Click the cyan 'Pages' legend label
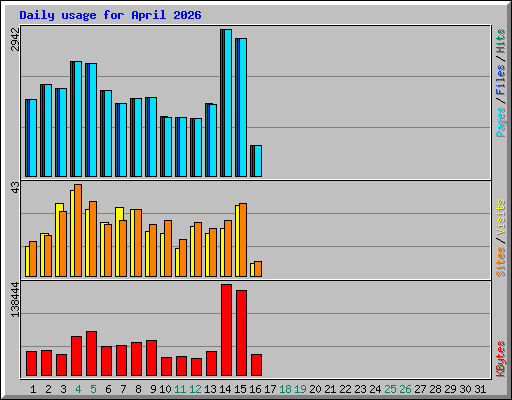This screenshot has width=512, height=400. pyautogui.click(x=501, y=122)
